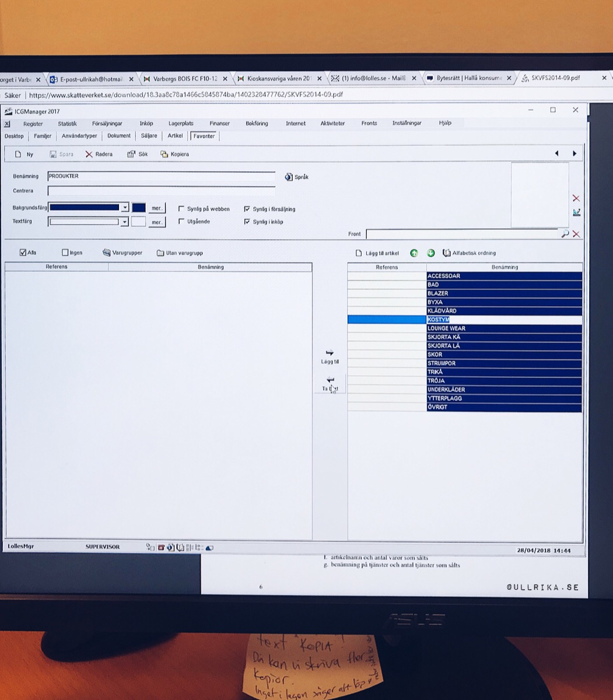Click the dark blue background color swatch
This screenshot has height=700, width=613.
point(139,208)
